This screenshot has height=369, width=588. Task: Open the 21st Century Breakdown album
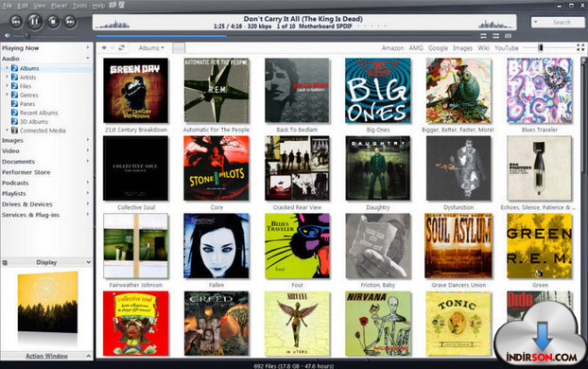coord(136,91)
